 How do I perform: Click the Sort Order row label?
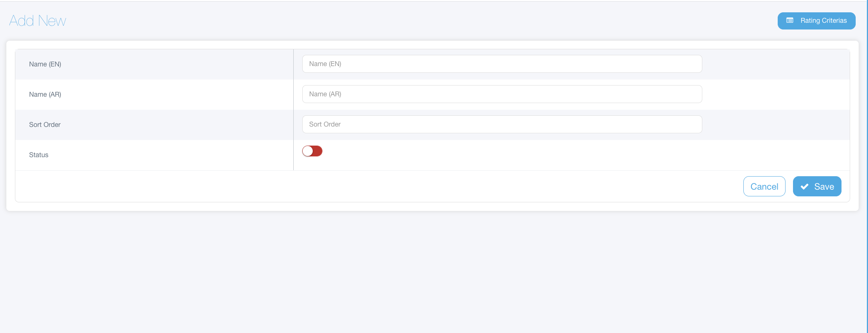[x=45, y=125]
